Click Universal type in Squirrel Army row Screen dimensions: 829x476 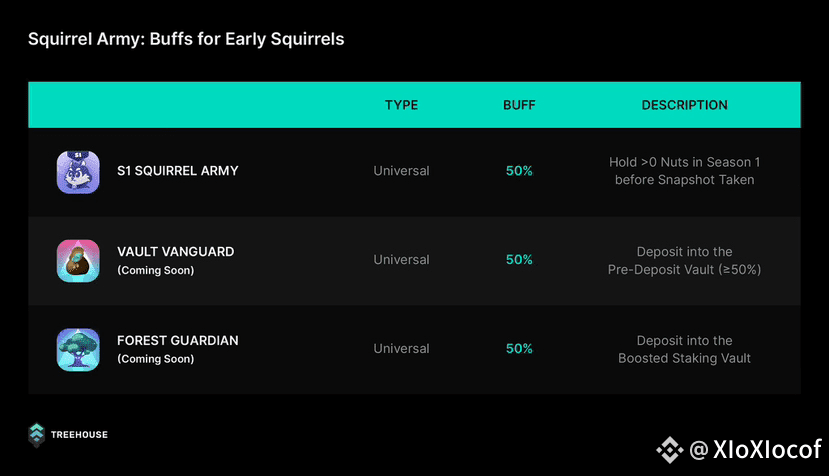click(x=401, y=171)
